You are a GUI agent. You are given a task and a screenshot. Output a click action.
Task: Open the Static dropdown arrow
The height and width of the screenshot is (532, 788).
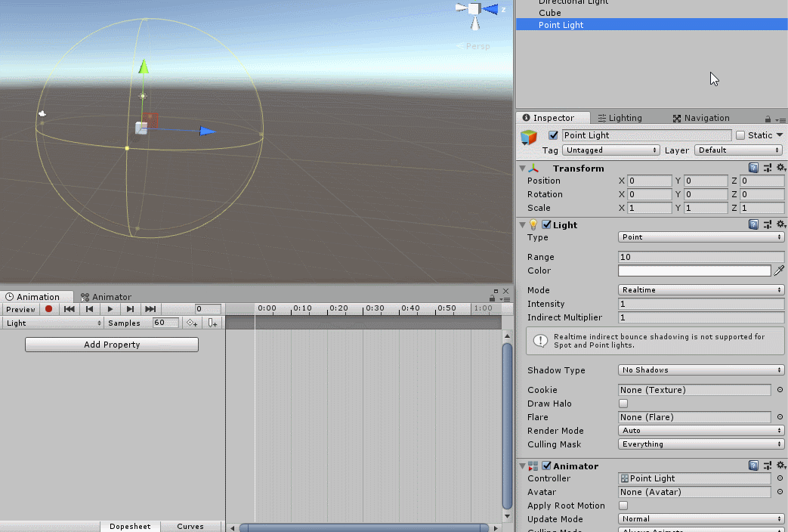(778, 135)
